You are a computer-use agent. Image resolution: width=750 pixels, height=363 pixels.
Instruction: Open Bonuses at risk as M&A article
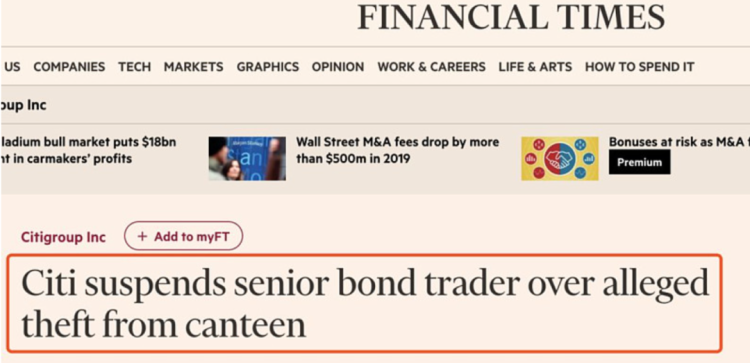click(x=679, y=142)
